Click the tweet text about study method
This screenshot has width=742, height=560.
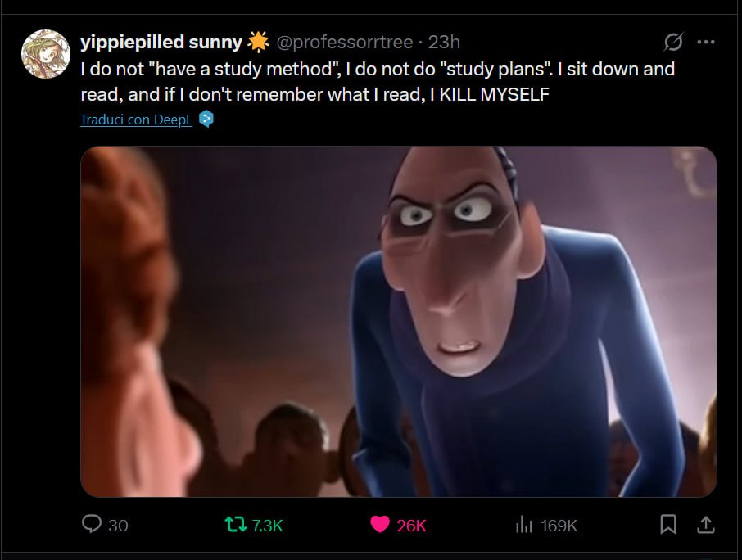pyautogui.click(x=377, y=81)
